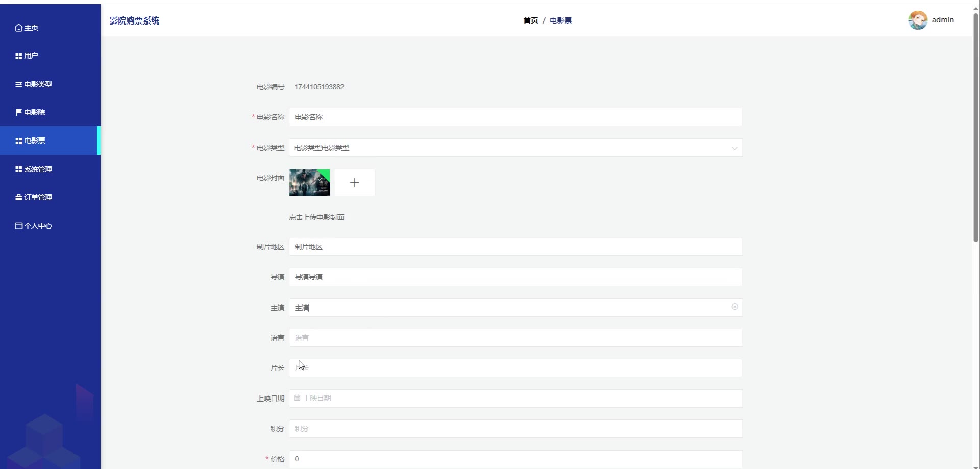Click the 影院购票系统 title
This screenshot has width=980, height=469.
point(134,20)
